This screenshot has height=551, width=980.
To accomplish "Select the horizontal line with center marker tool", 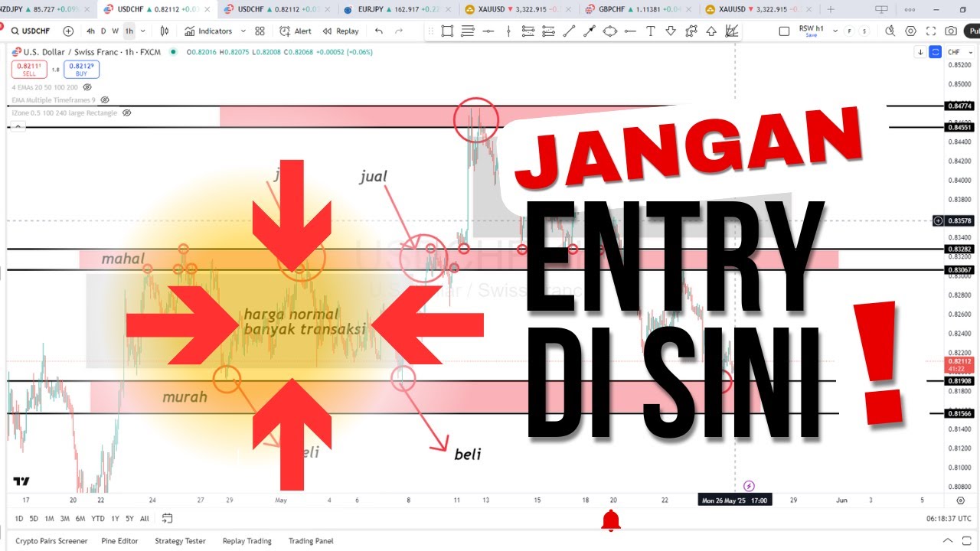I will pyautogui.click(x=488, y=31).
